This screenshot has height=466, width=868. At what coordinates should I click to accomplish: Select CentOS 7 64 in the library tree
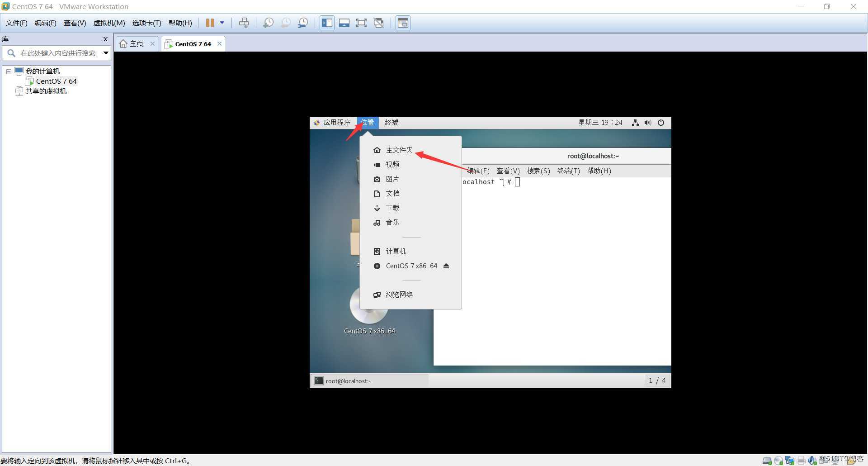pos(57,81)
